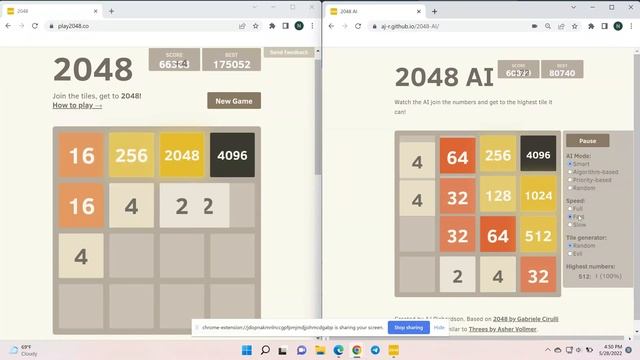Open the How to play link
The image size is (640, 360).
(x=77, y=105)
